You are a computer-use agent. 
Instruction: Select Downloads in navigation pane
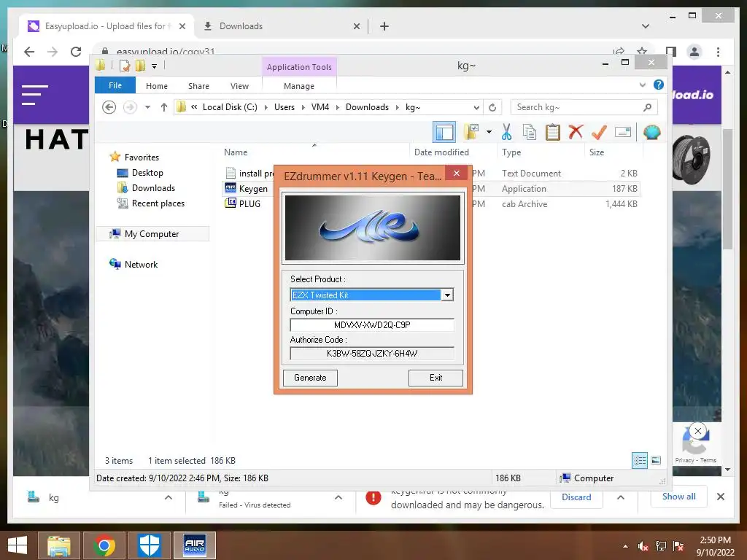tap(153, 188)
